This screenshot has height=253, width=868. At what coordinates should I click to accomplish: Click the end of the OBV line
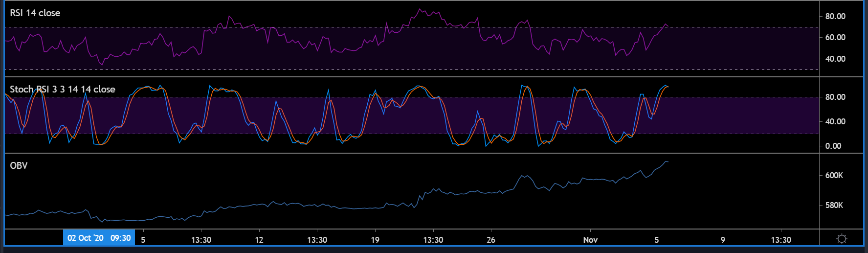click(668, 161)
